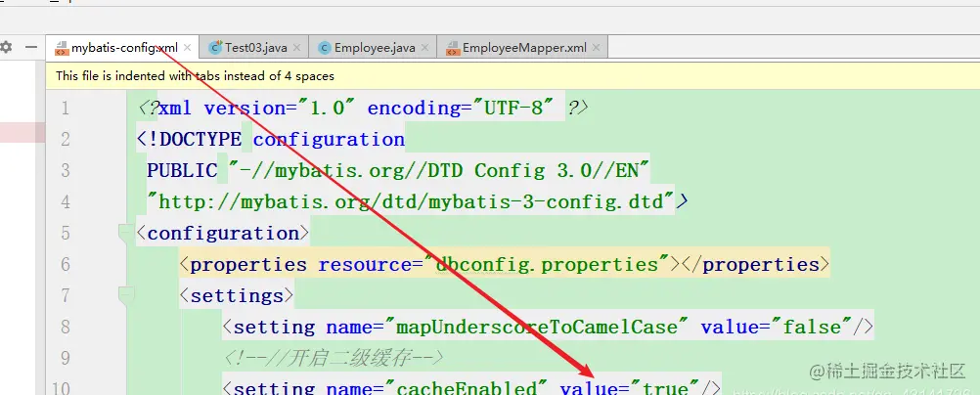
Task: Click line number 6 in gutter
Action: [65, 264]
